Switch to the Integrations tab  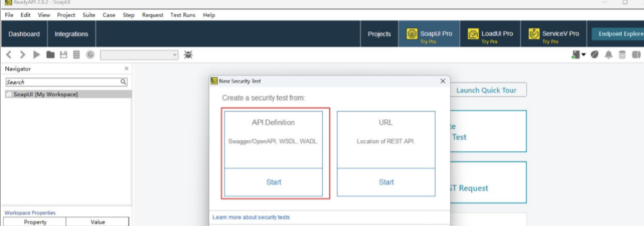(71, 34)
